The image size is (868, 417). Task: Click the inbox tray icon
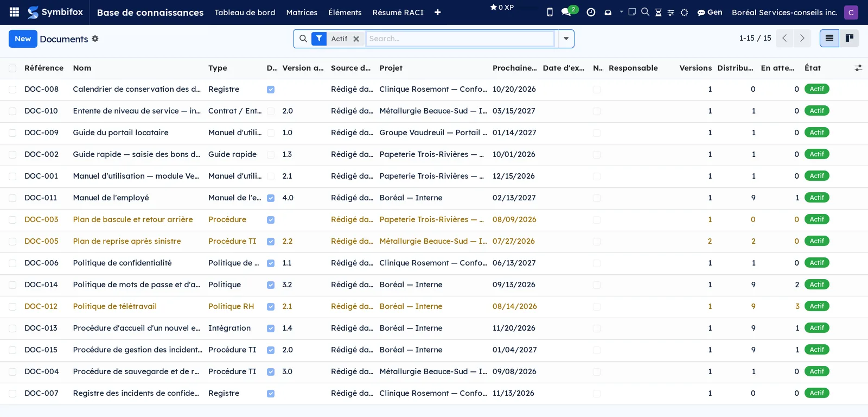pos(608,12)
